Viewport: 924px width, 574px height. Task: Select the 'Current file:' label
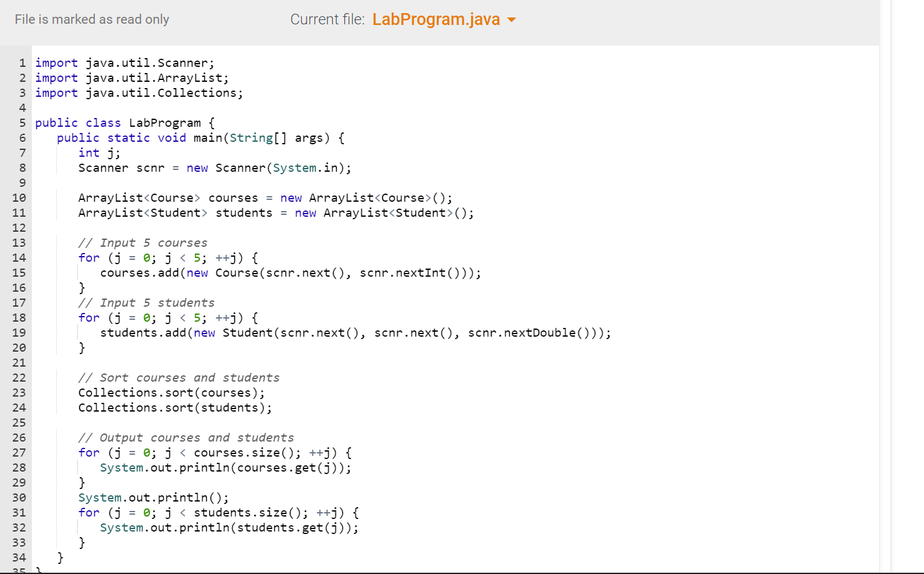327,19
